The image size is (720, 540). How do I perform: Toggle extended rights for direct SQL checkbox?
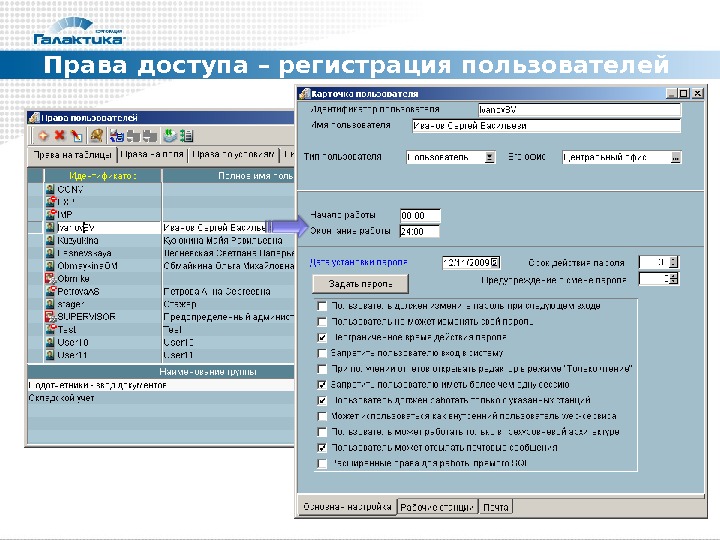tap(322, 463)
